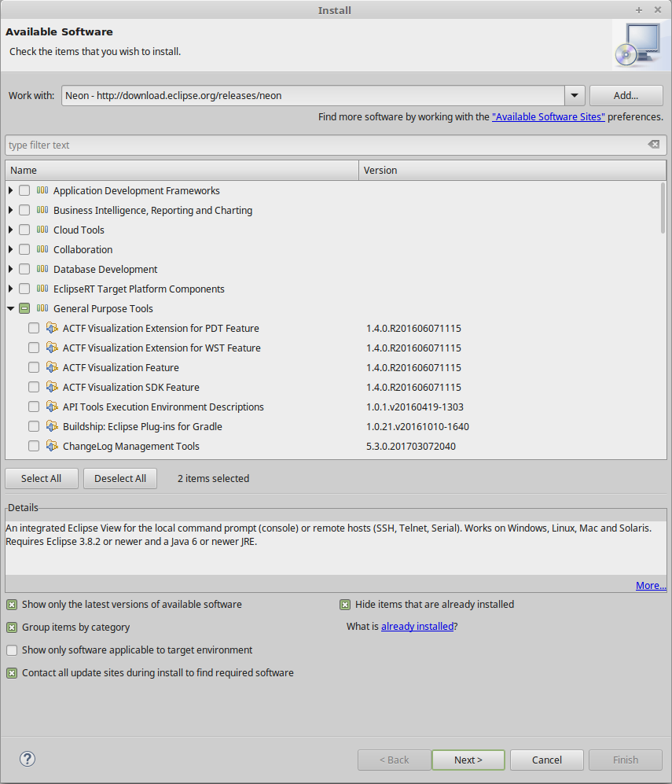
Task: Expand Business Intelligence, Reporting and Charting
Action: point(10,210)
